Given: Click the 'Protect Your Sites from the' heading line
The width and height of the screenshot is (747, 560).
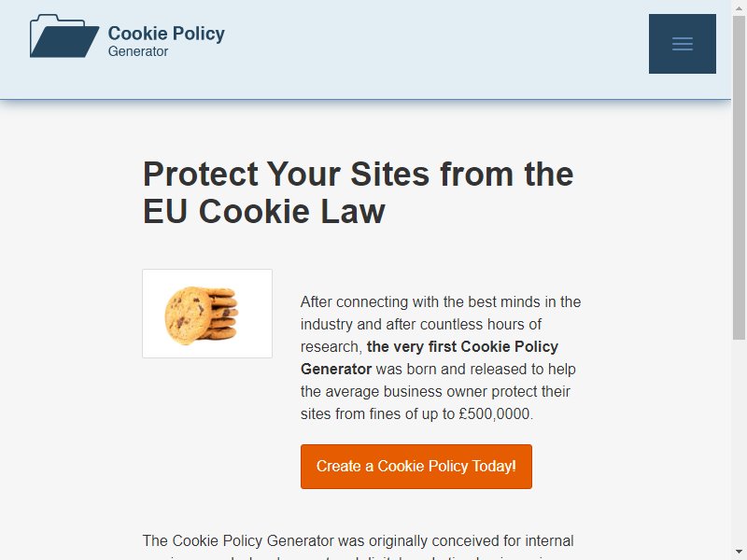Looking at the screenshot, I should (359, 175).
